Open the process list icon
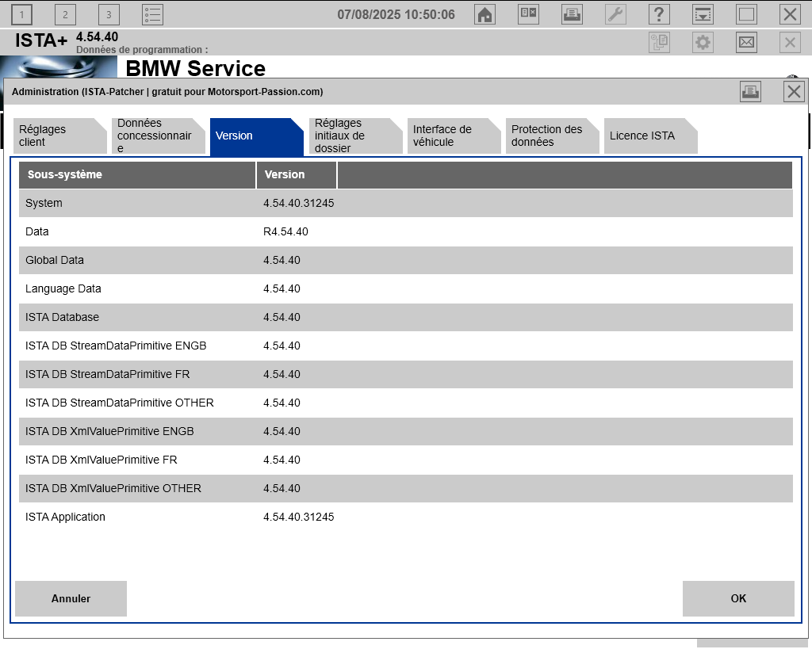Screen dimensions: 812x653 tap(152, 14)
